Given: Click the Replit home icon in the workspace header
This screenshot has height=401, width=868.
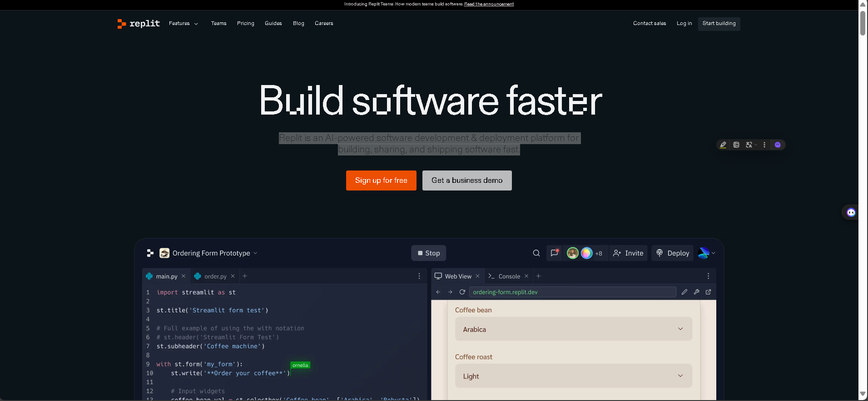Looking at the screenshot, I should pos(150,253).
